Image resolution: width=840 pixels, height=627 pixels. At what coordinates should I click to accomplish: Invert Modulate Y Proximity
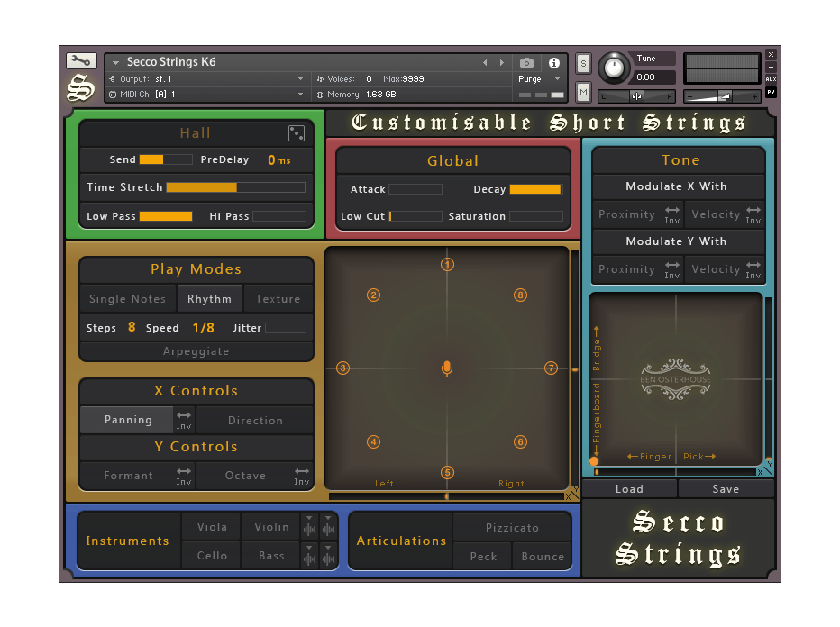point(672,270)
